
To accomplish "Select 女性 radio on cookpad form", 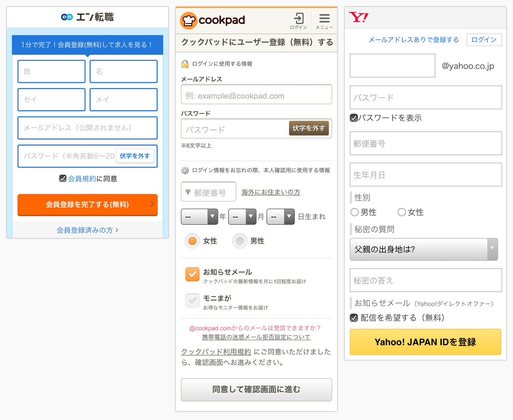I will click(x=193, y=241).
